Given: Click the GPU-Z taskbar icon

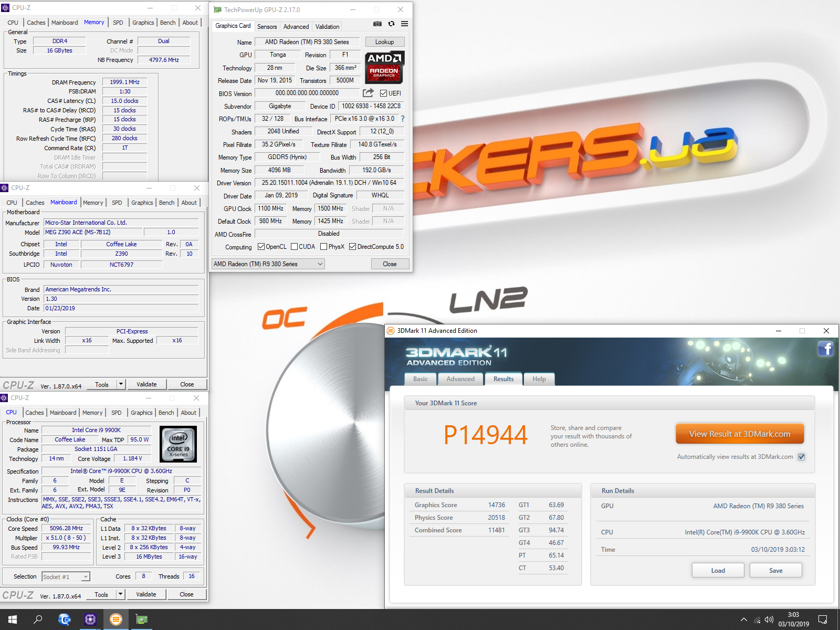Looking at the screenshot, I should (x=141, y=619).
